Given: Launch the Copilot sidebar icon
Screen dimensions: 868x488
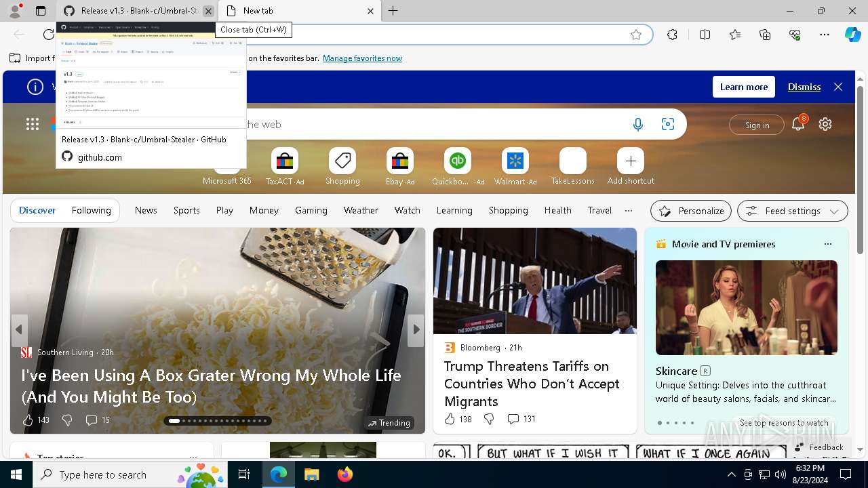Looking at the screenshot, I should click(852, 35).
